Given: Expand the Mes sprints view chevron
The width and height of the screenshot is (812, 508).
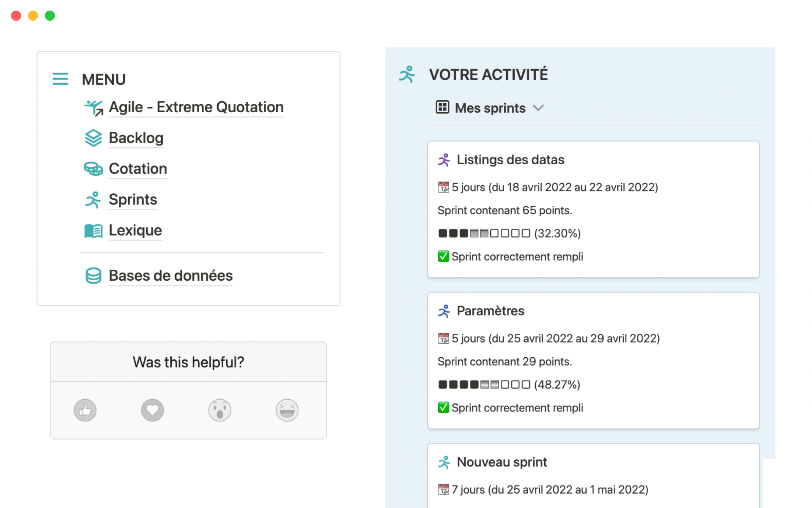Looking at the screenshot, I should tap(538, 108).
